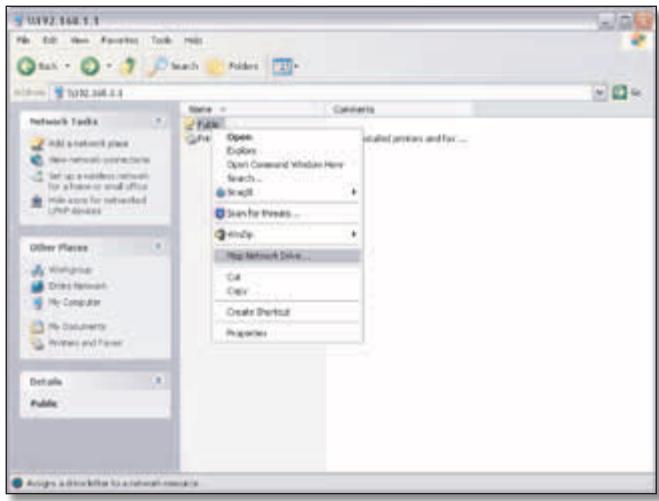The height and width of the screenshot is (501, 659).
Task: Open the Edit menu
Action: (x=50, y=40)
